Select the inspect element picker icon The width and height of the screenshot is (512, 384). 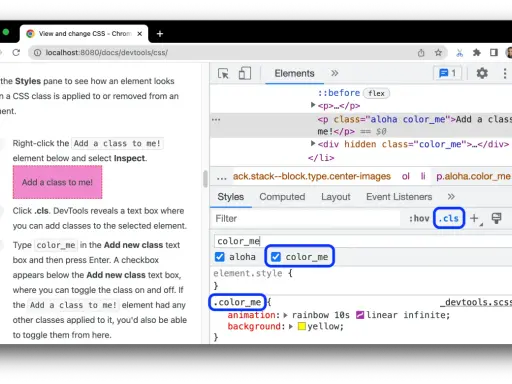pyautogui.click(x=223, y=73)
